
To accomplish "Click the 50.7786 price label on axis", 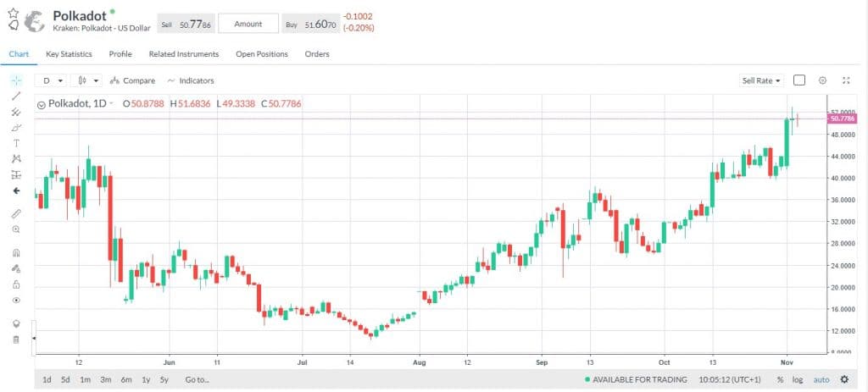I will pos(842,119).
